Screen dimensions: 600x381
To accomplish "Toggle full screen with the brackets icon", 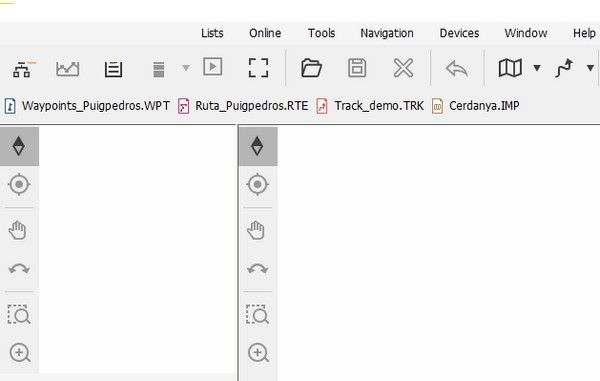I will point(258,68).
